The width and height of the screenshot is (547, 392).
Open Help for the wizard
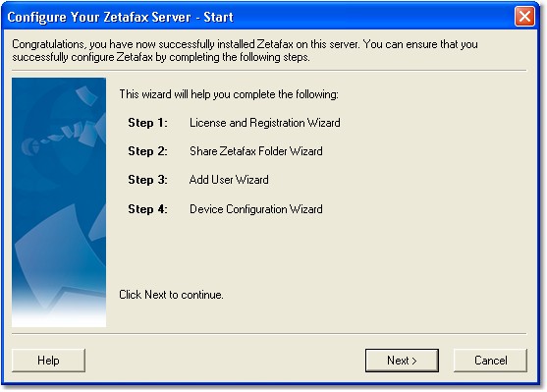pos(48,361)
